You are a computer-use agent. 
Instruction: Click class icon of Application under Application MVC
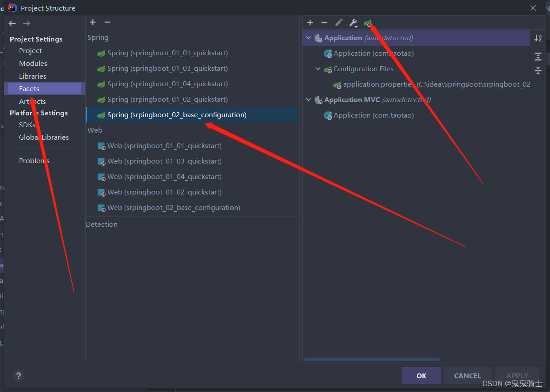pyautogui.click(x=328, y=116)
